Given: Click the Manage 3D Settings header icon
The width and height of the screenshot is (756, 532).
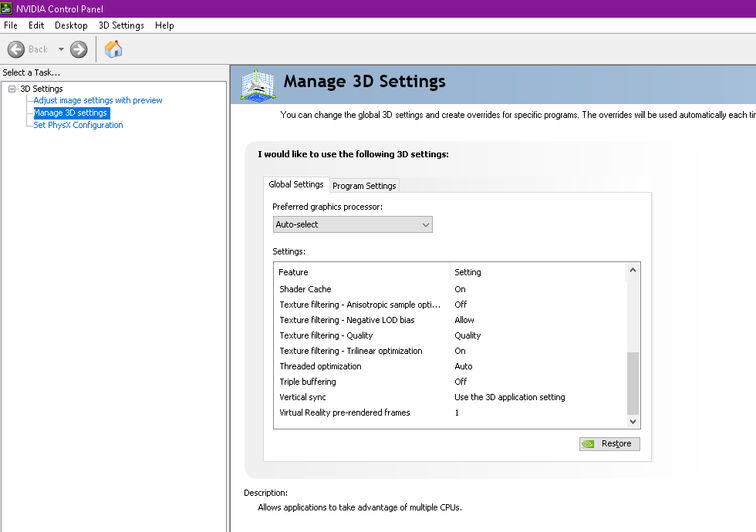Looking at the screenshot, I should coord(258,86).
